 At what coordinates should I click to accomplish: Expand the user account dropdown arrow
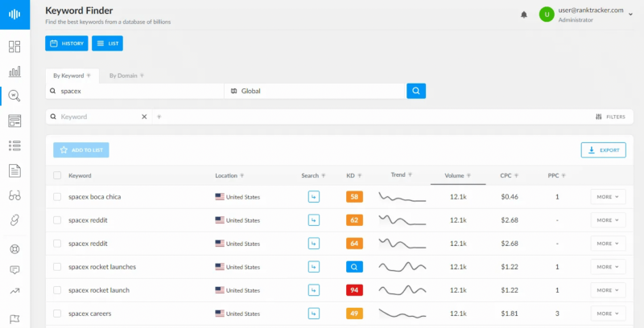630,14
